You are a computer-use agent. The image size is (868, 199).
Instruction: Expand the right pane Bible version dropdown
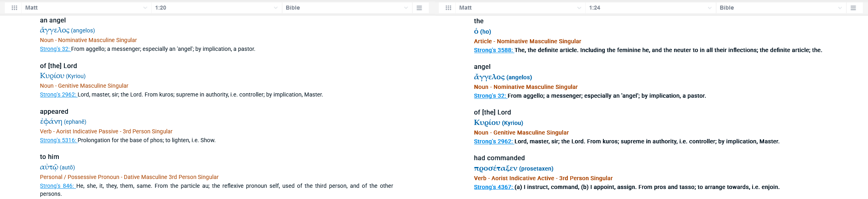pos(781,8)
